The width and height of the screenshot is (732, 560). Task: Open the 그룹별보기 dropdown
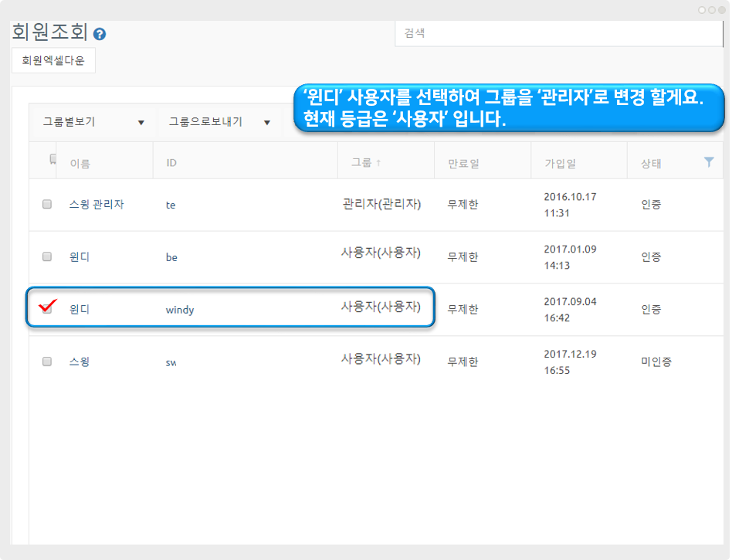coord(93,122)
